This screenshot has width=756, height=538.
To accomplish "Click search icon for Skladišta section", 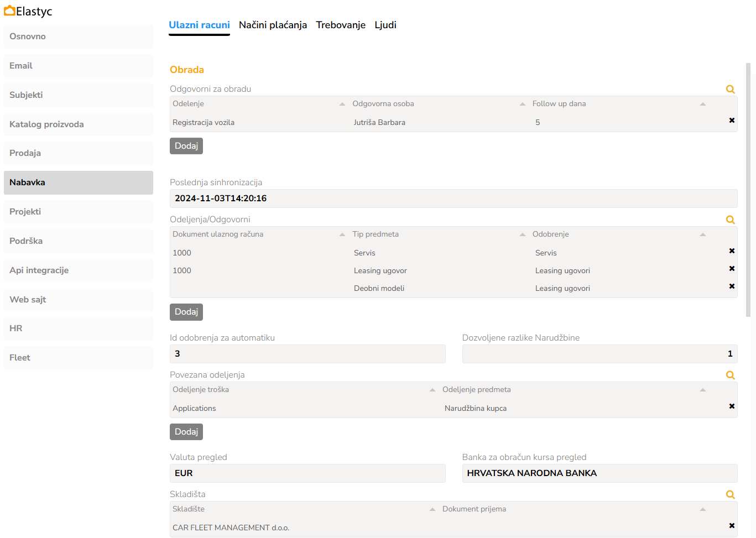I will coord(730,494).
